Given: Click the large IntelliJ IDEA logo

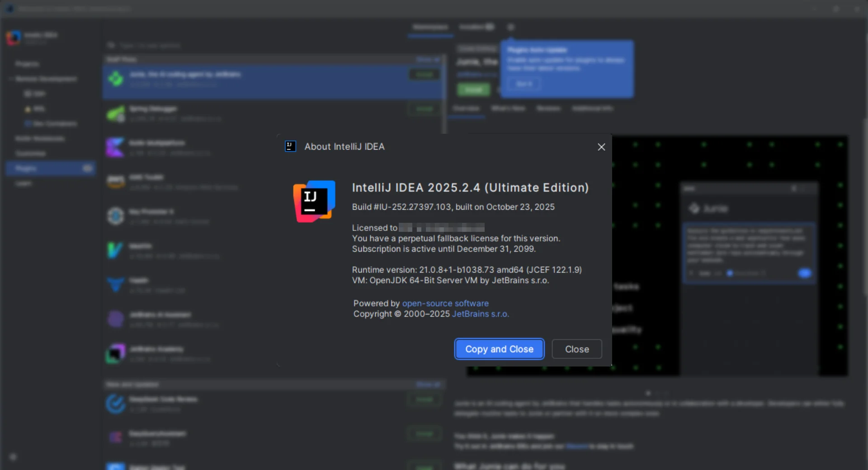Looking at the screenshot, I should pos(314,201).
